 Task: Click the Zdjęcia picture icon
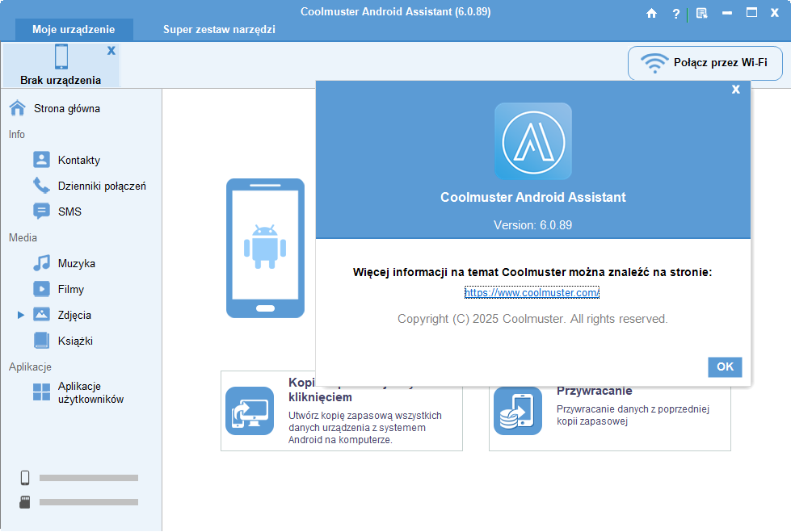click(41, 314)
